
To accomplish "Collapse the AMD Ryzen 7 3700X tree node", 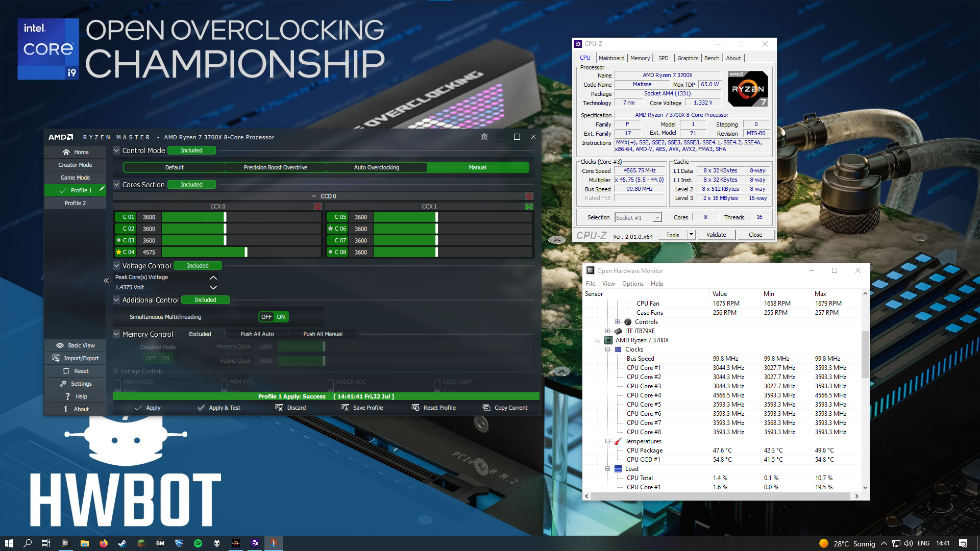I will 598,340.
